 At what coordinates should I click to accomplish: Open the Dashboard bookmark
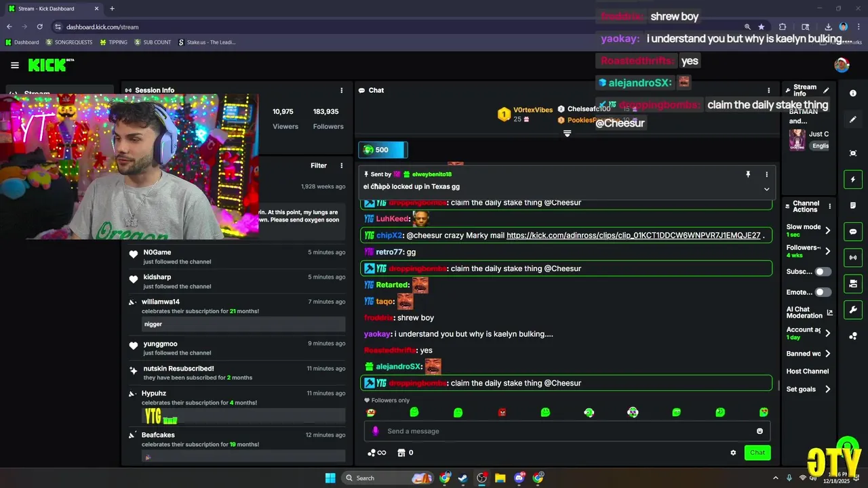click(22, 42)
